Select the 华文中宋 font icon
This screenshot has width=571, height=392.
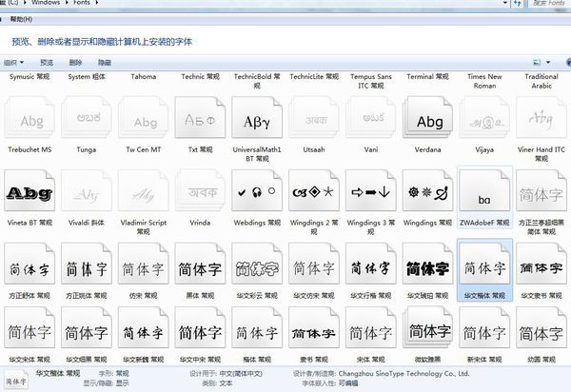pos(200,327)
